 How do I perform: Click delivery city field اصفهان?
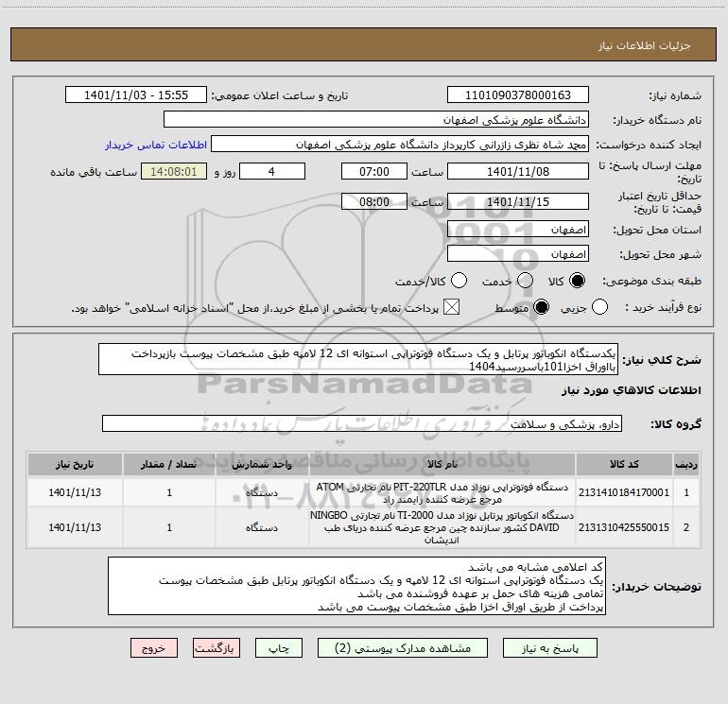point(518,254)
